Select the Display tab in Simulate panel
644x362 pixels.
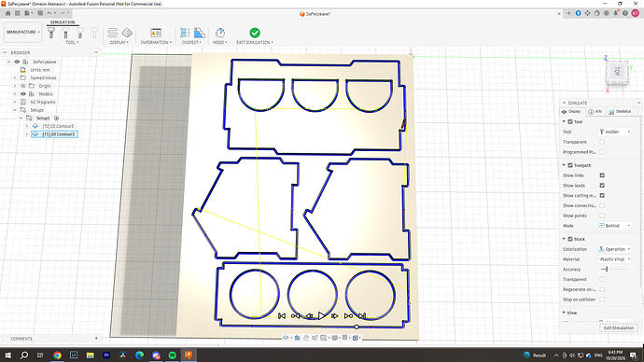click(571, 112)
